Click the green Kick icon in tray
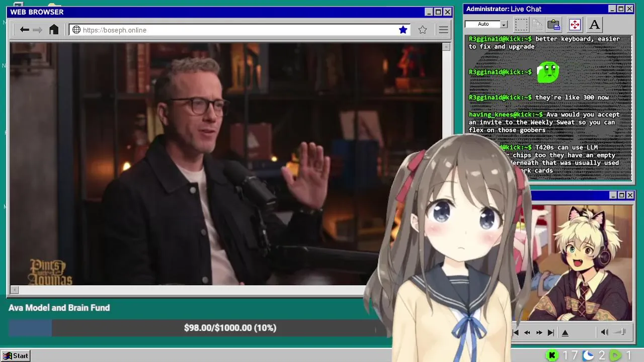 (x=552, y=355)
